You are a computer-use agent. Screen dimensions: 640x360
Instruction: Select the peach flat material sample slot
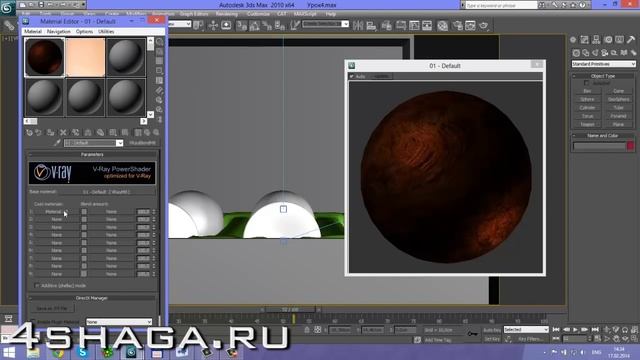[x=85, y=57]
